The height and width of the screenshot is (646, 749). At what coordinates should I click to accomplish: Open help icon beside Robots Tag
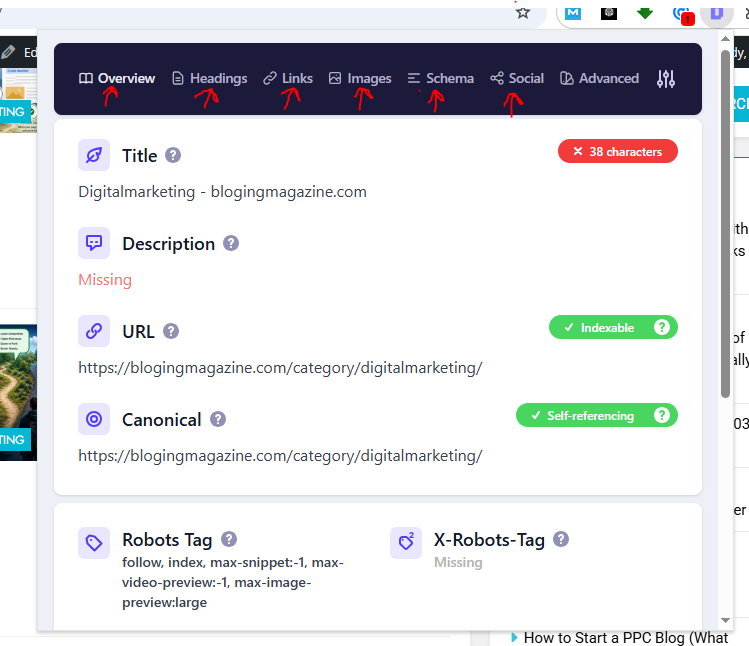229,539
